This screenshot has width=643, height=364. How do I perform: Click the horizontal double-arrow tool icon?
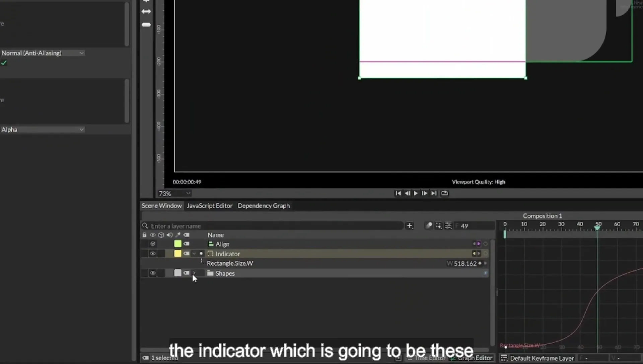(146, 12)
